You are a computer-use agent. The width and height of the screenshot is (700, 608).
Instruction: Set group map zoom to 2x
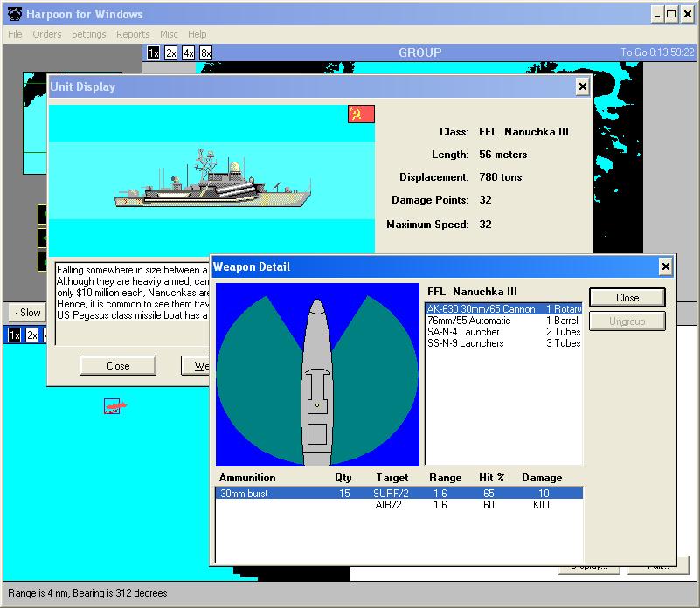[171, 53]
